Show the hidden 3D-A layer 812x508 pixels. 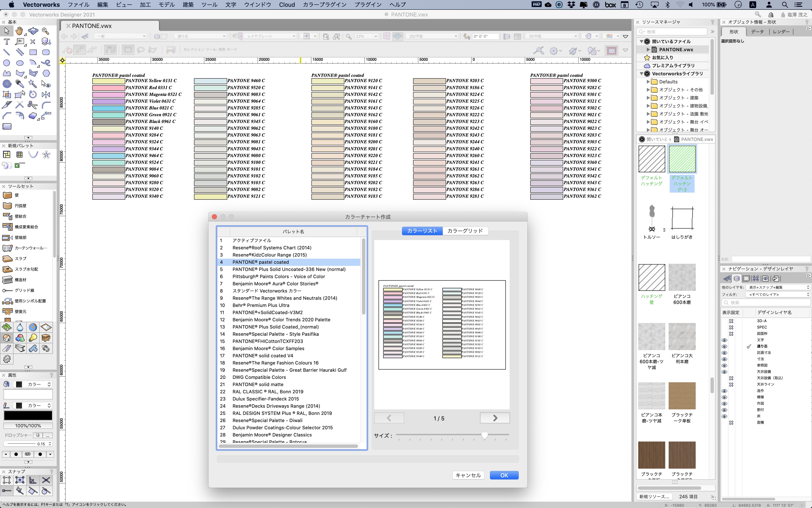coord(731,321)
